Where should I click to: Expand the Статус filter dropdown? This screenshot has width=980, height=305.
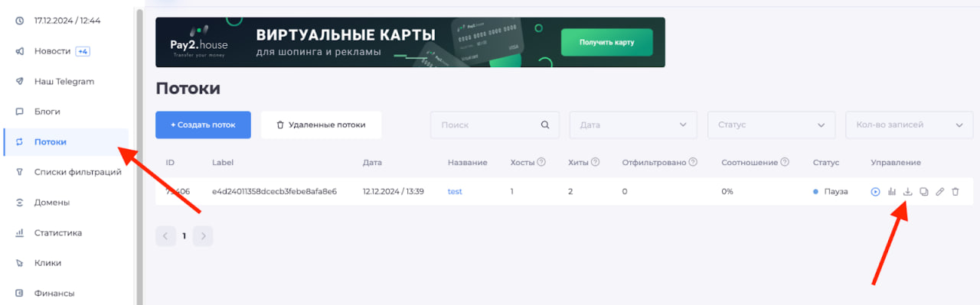(x=771, y=125)
